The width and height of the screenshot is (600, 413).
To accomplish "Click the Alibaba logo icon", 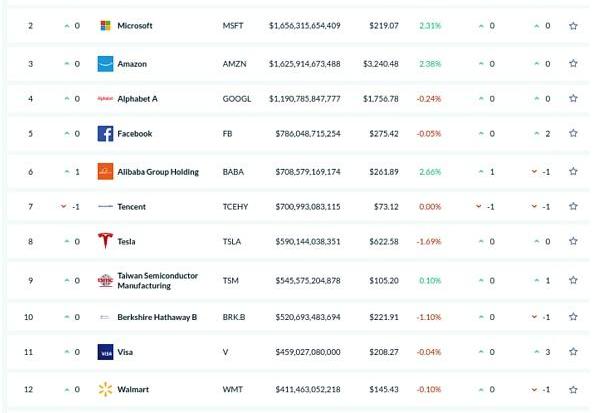I will tap(105, 172).
